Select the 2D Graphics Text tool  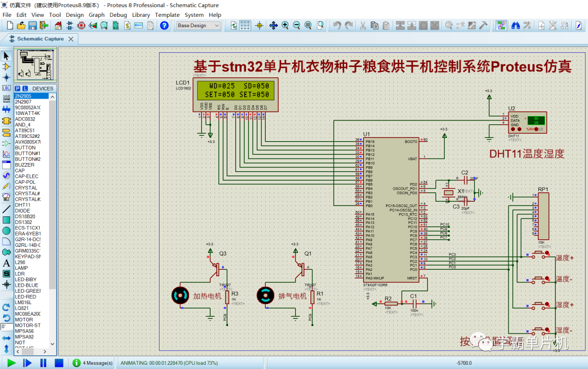tap(7, 263)
